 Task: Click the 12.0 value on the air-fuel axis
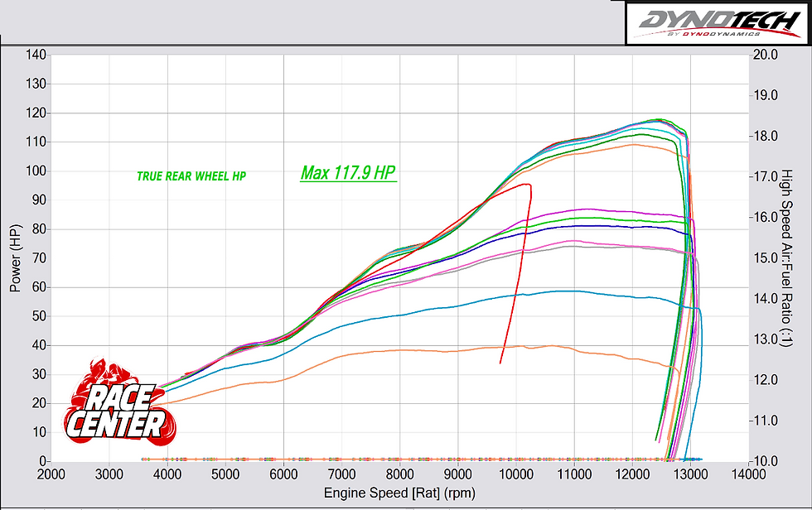point(766,380)
